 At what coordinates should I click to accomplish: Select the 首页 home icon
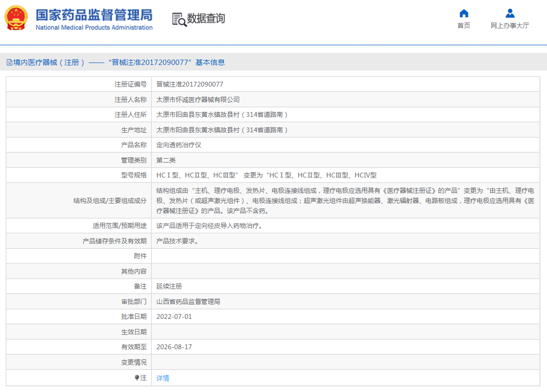click(x=463, y=14)
